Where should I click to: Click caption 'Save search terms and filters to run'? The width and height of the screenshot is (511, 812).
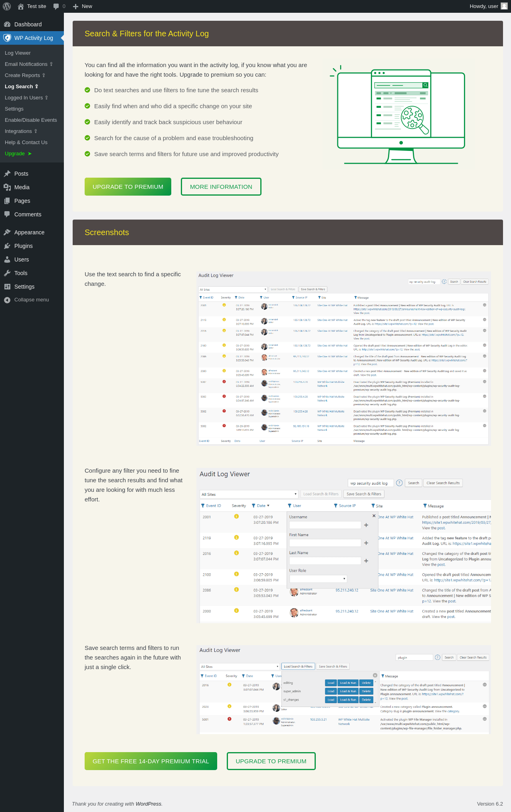tap(133, 658)
